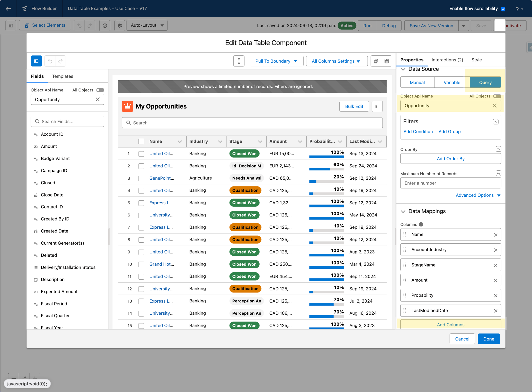Click the flow settings gear icon
The height and width of the screenshot is (392, 532).
pos(120,25)
